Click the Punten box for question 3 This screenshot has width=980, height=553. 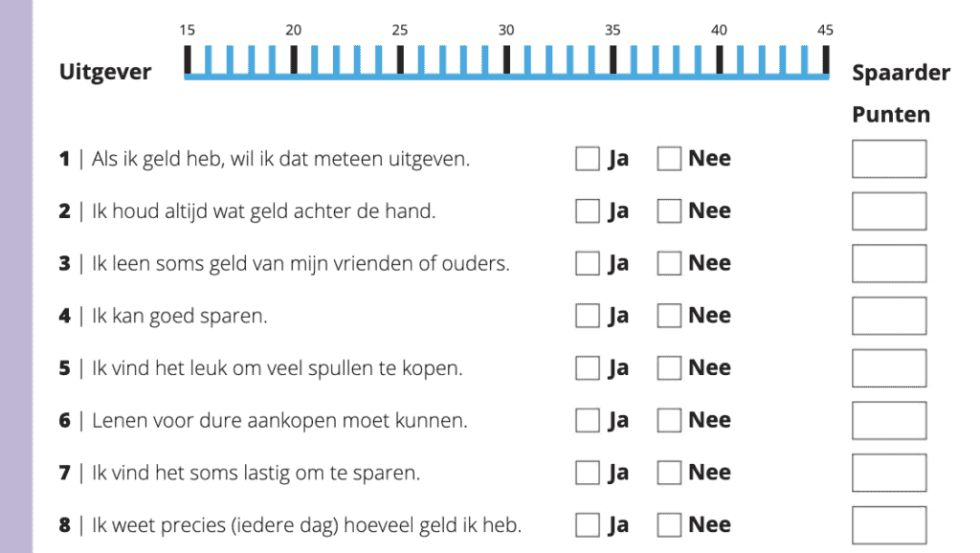click(889, 263)
